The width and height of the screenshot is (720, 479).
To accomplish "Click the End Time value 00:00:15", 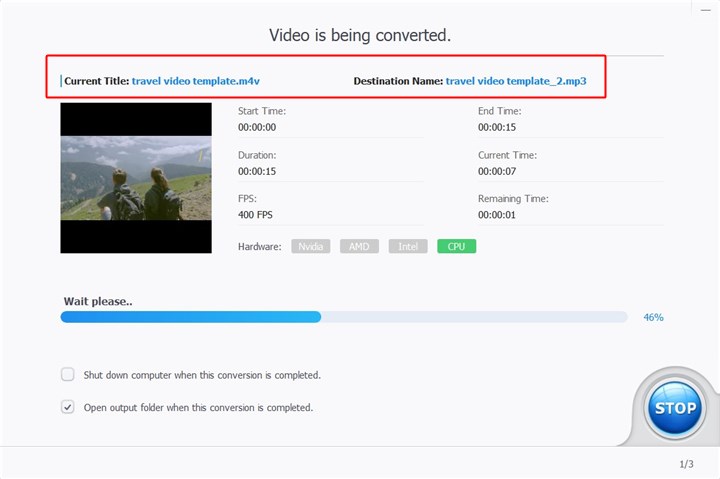I will (x=497, y=127).
